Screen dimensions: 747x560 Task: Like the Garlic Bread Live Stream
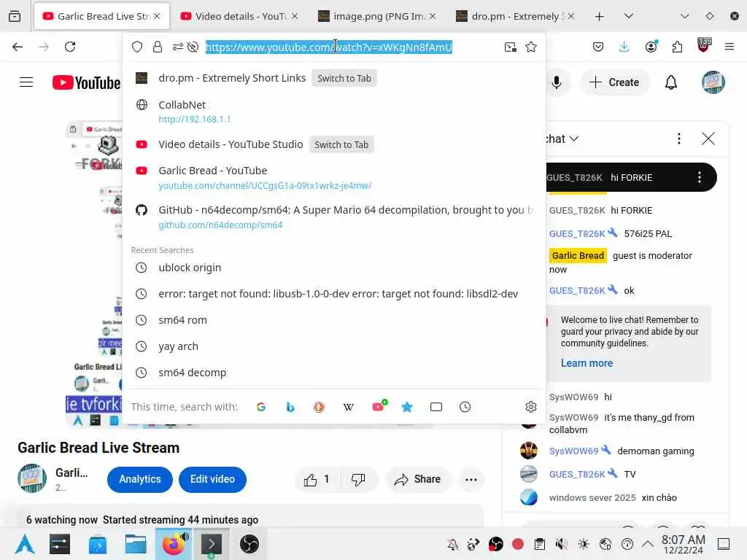(317, 480)
